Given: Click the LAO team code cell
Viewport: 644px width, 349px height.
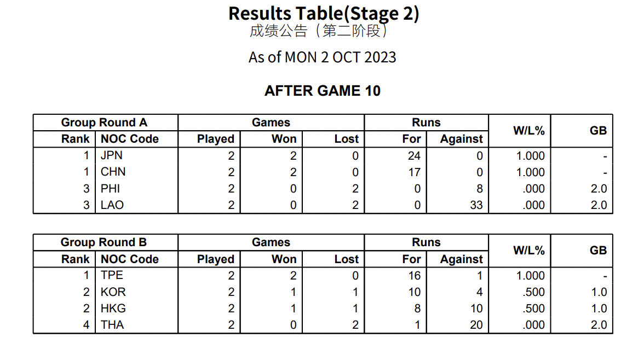Looking at the screenshot, I should coord(112,205).
